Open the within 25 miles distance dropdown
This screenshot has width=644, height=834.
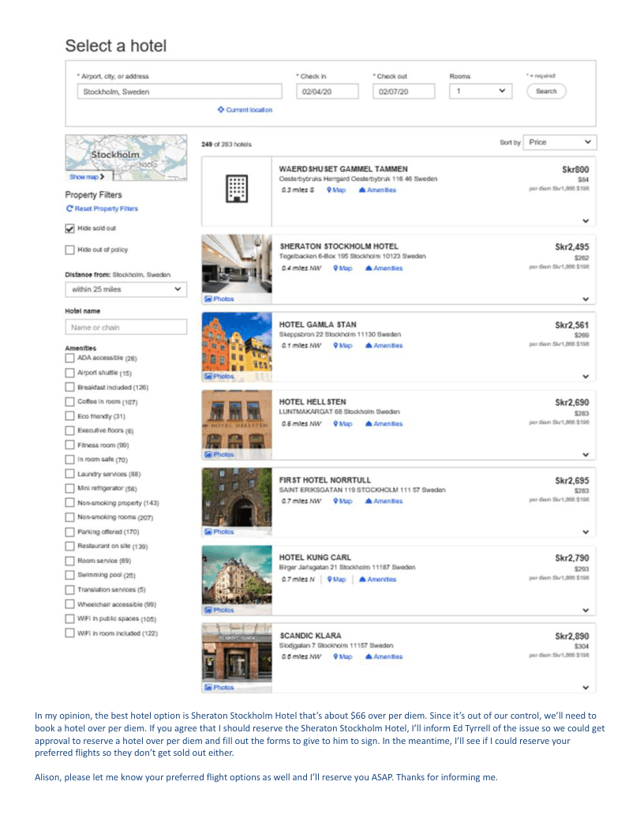coord(125,289)
